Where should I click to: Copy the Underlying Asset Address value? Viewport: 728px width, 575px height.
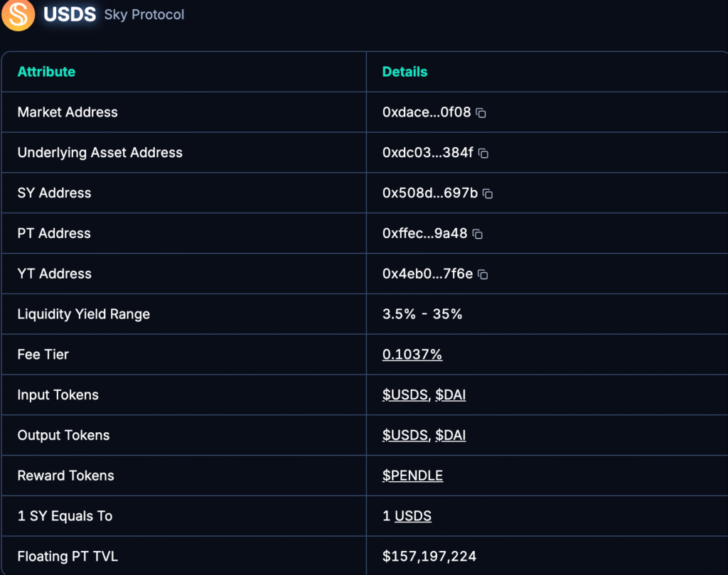coord(483,153)
